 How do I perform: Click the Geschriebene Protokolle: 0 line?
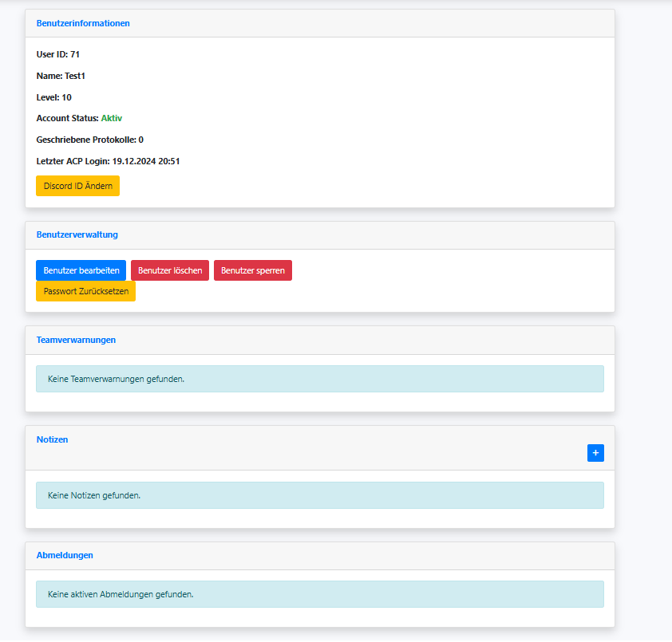click(90, 140)
